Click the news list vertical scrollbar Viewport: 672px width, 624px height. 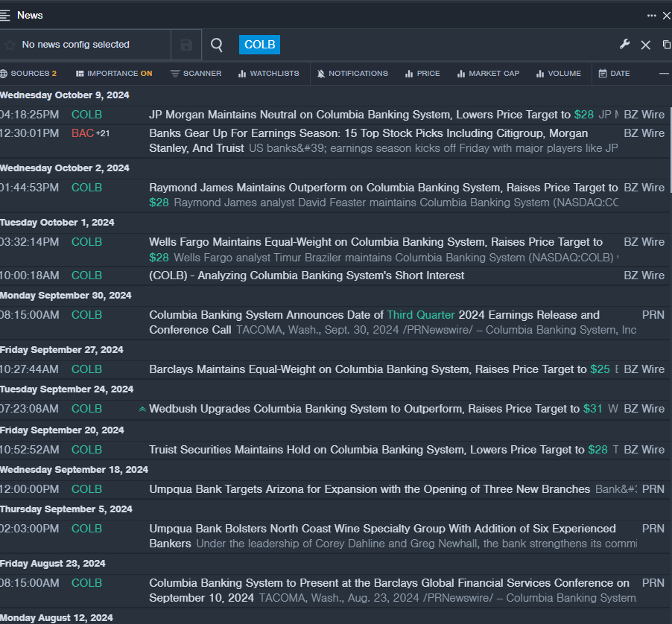(670, 149)
